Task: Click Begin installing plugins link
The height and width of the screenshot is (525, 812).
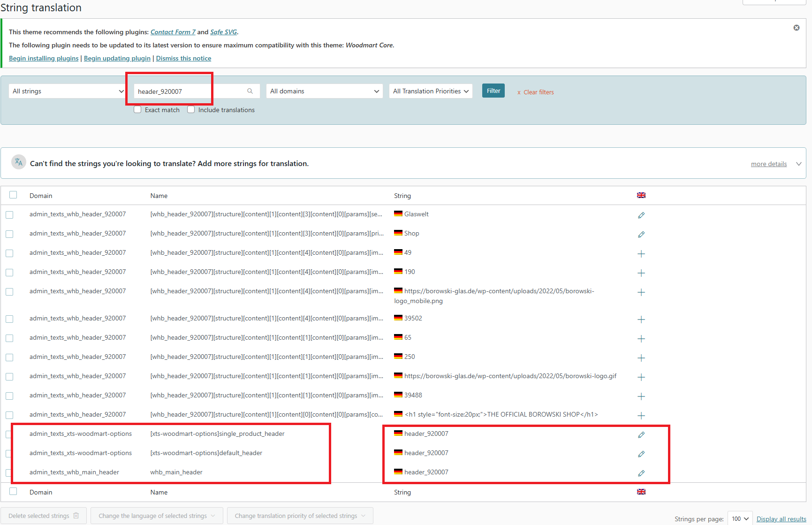Action: pyautogui.click(x=44, y=58)
